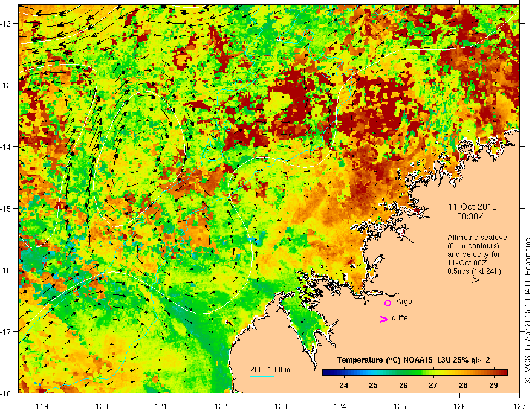Click the colorbar value 27

(x=433, y=385)
